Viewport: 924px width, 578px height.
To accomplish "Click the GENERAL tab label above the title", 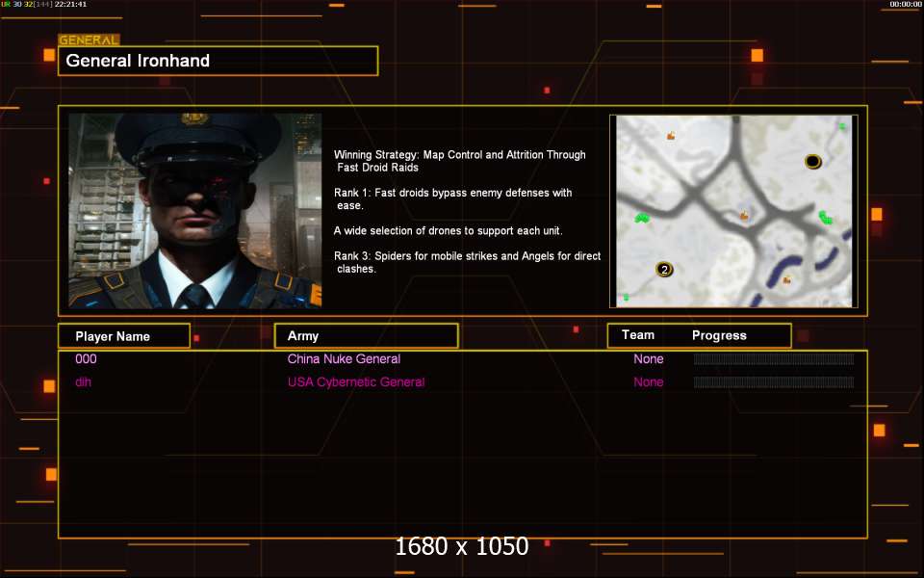I will coord(89,40).
